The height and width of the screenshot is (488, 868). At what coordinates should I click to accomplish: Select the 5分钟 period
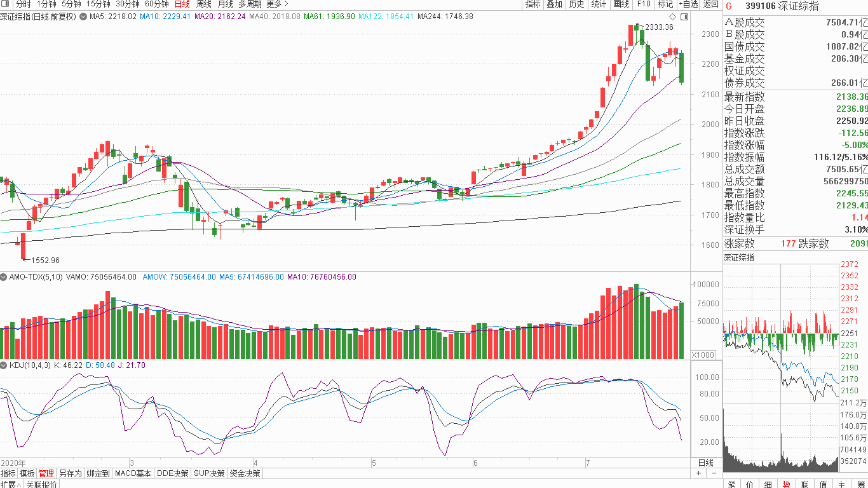tap(71, 4)
